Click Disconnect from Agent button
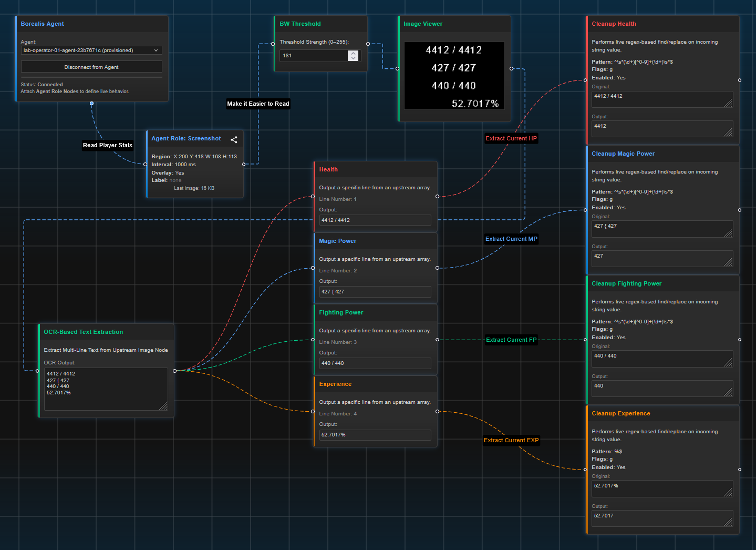This screenshot has width=756, height=550. pos(91,67)
